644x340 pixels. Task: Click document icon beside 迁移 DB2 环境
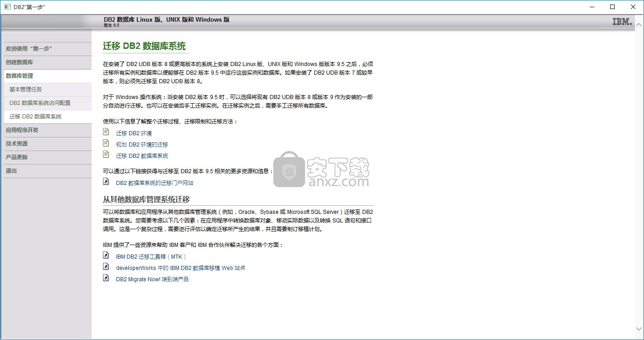tap(106, 132)
